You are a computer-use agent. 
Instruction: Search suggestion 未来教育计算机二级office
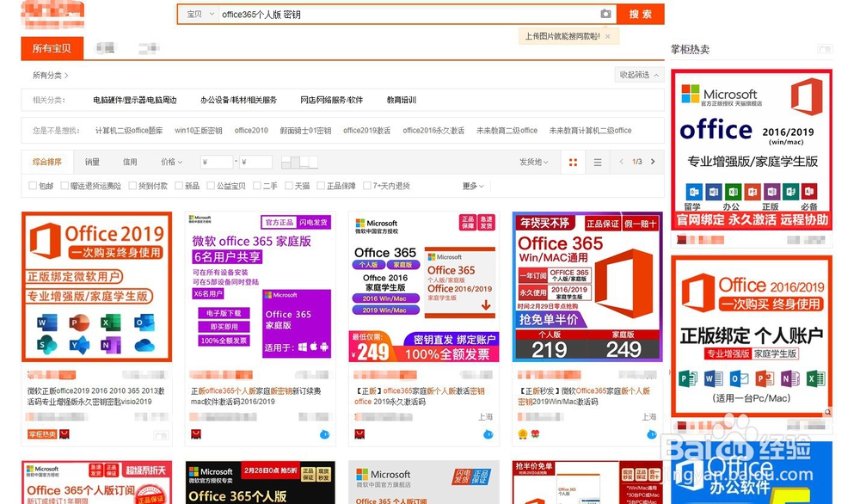(x=590, y=131)
